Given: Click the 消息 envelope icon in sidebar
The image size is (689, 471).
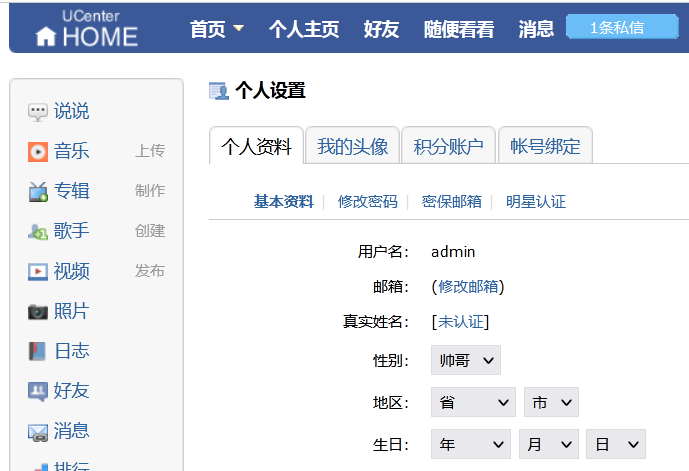Looking at the screenshot, I should pos(38,432).
